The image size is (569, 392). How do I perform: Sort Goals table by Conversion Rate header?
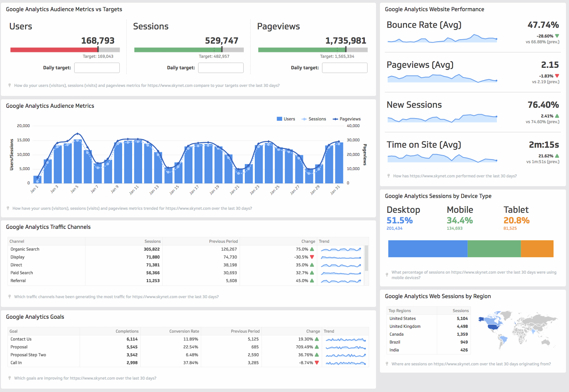[184, 331]
